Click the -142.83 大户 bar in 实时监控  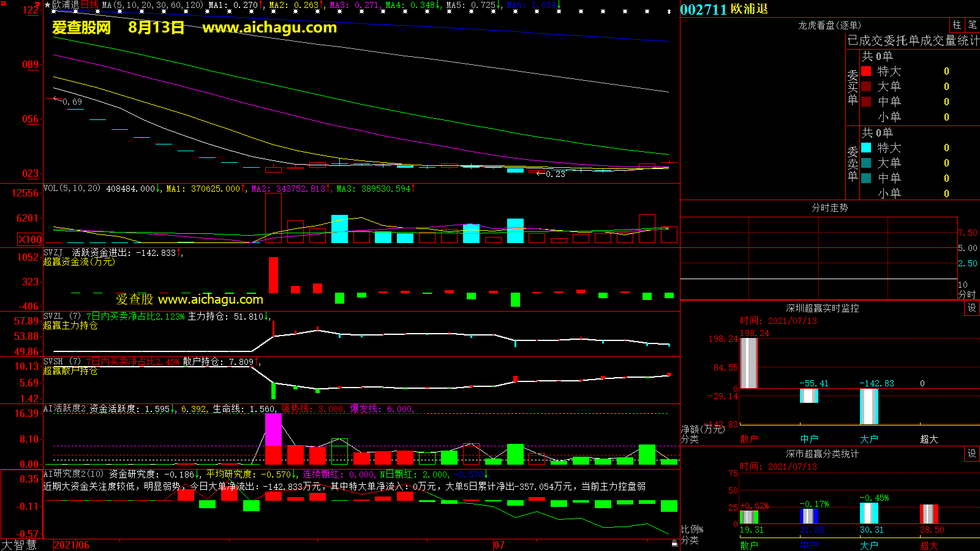coord(869,407)
